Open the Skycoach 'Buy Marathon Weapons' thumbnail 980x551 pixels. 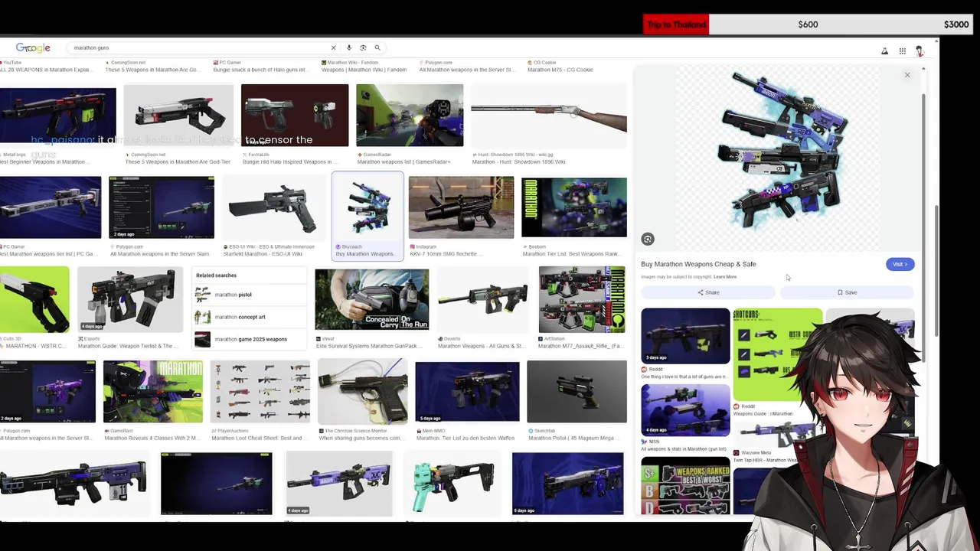[367, 208]
